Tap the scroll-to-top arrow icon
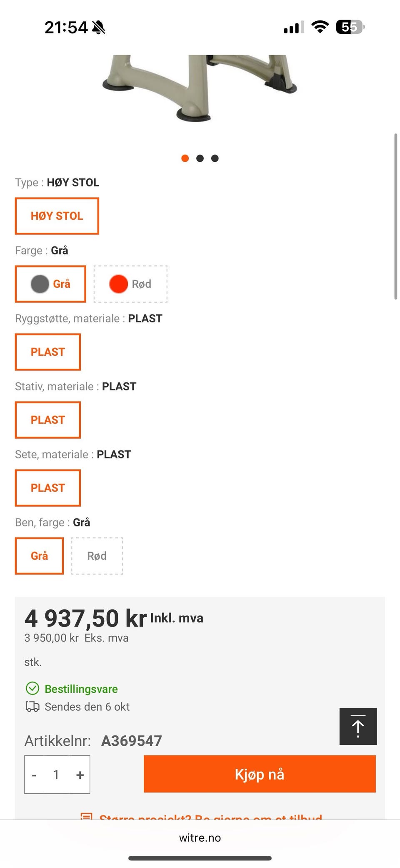 point(358,726)
